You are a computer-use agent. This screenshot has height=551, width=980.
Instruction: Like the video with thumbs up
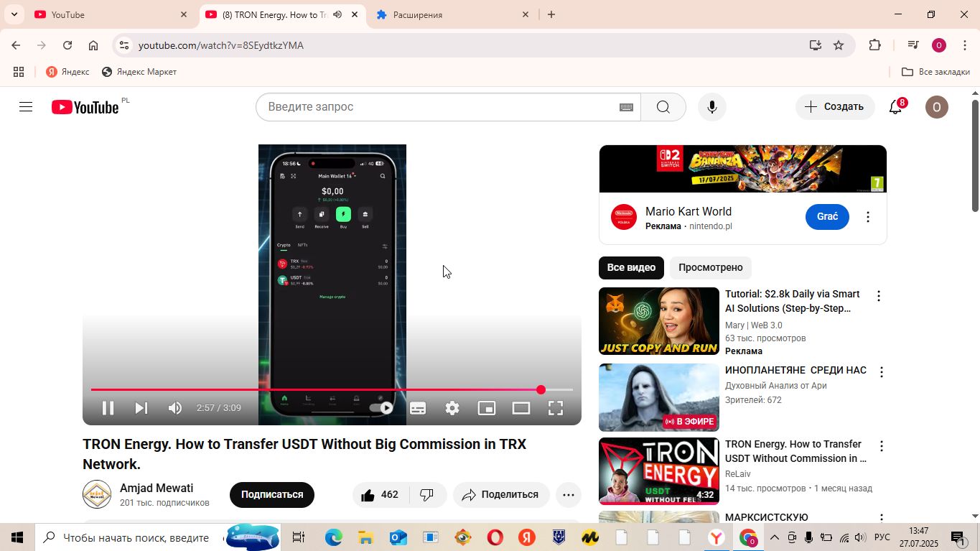(x=381, y=494)
